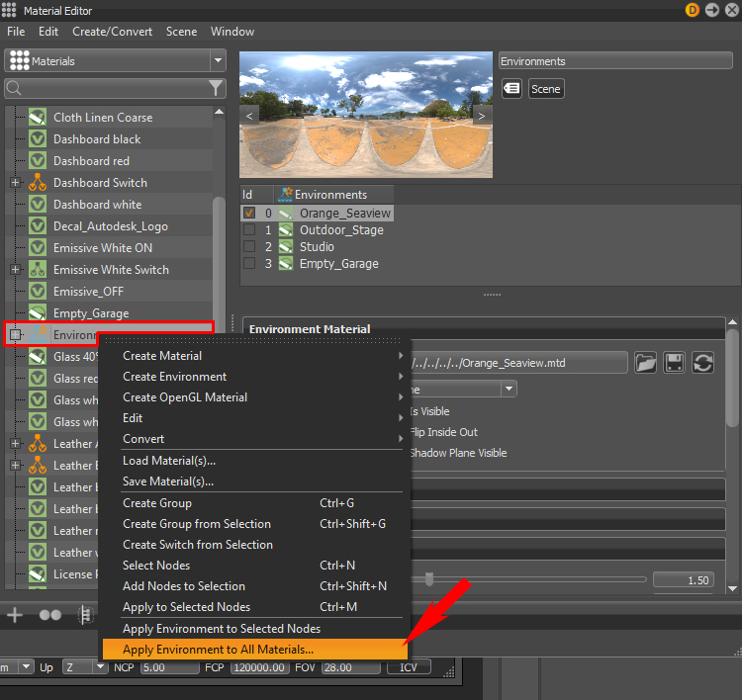Click the two-circles icon in bottom toolbar
The image size is (742, 700).
point(50,615)
